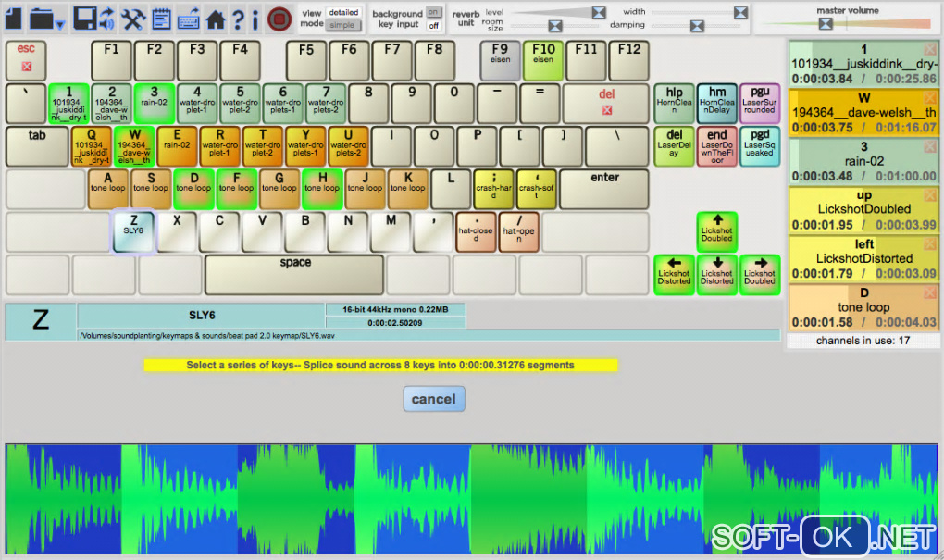The width and height of the screenshot is (944, 560).
Task: Click the red X on del key
Action: (607, 110)
